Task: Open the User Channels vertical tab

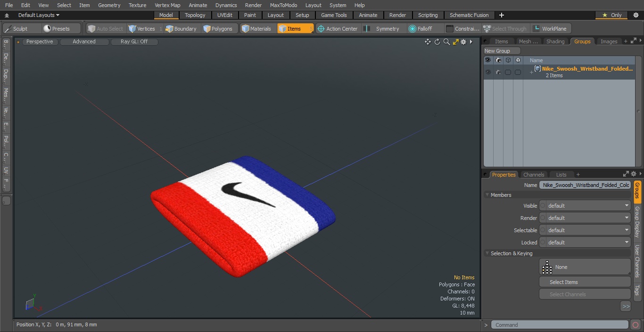Action: click(637, 261)
